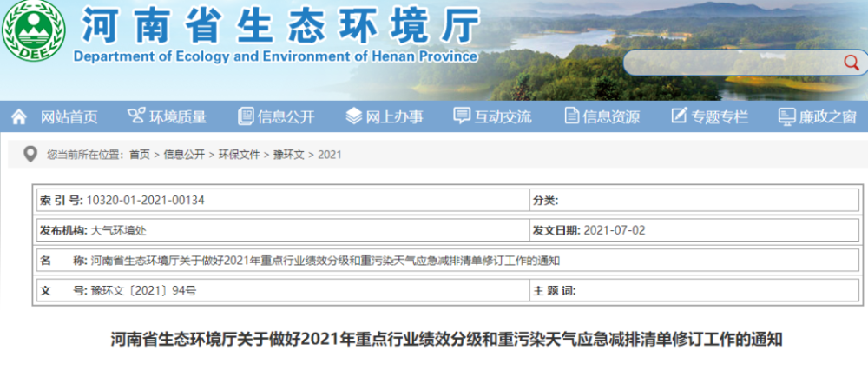Click the 专题专栏 edit icon
Image resolution: width=868 pixels, height=384 pixels.
click(x=679, y=116)
